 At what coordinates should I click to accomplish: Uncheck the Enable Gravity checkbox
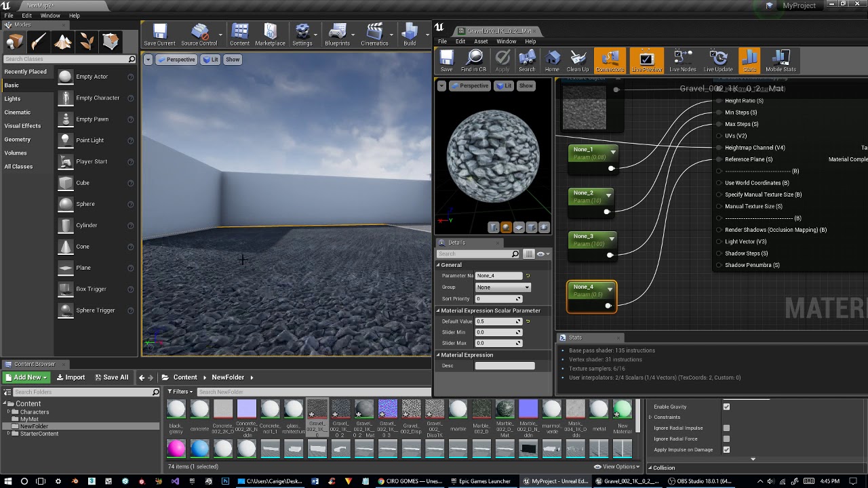click(726, 407)
